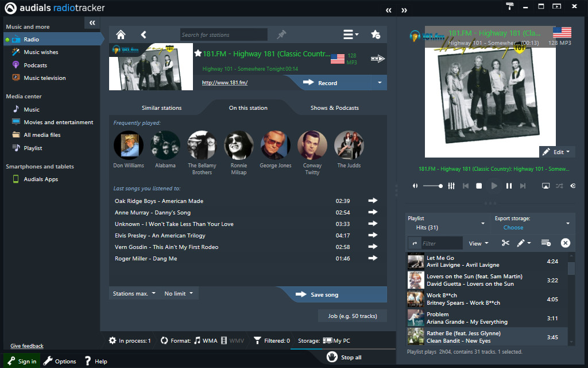Click the arrow beside Elvis Presley song
The height and width of the screenshot is (368, 588).
[x=373, y=235]
